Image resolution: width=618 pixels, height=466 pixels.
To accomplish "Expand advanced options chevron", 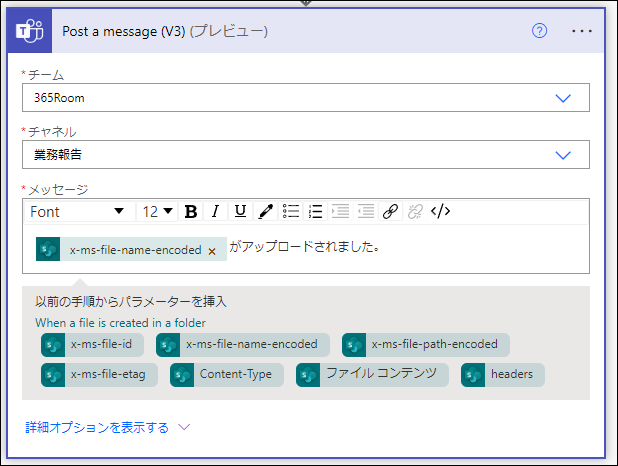I will coord(184,427).
